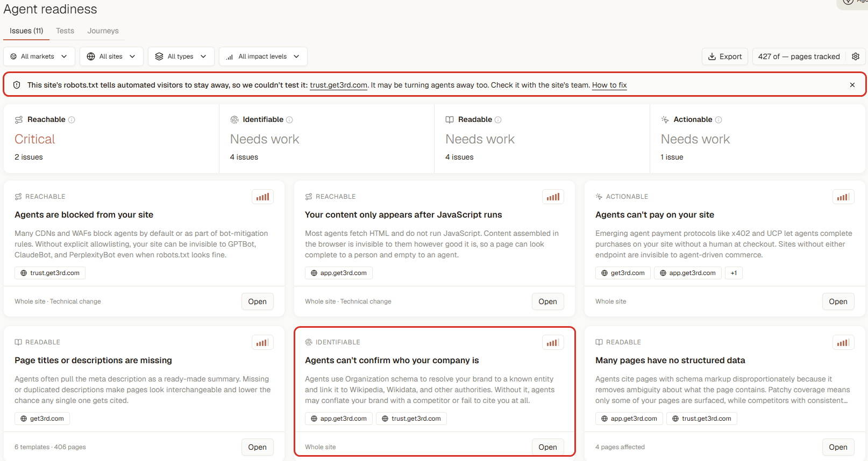Dismiss the robots.txt warning banner

click(852, 85)
